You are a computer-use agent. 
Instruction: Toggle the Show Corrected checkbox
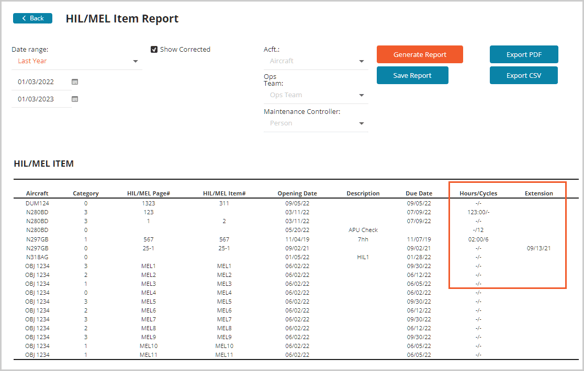(x=154, y=50)
